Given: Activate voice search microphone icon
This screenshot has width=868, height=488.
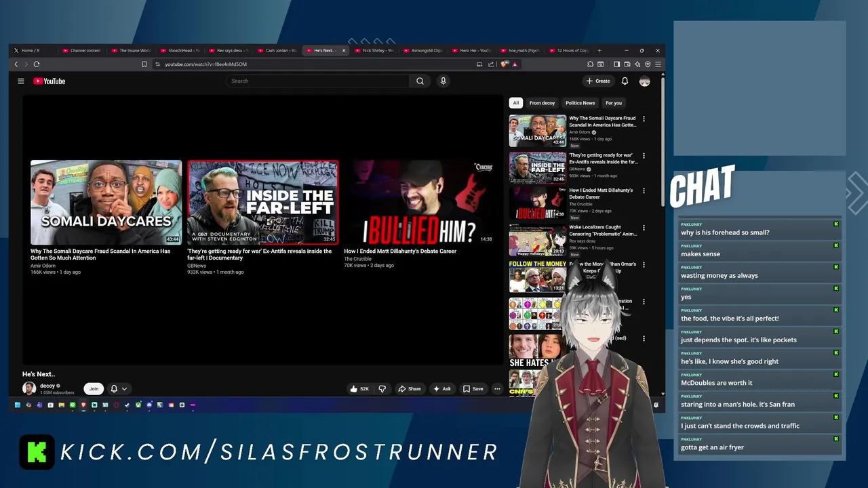Looking at the screenshot, I should coord(443,81).
